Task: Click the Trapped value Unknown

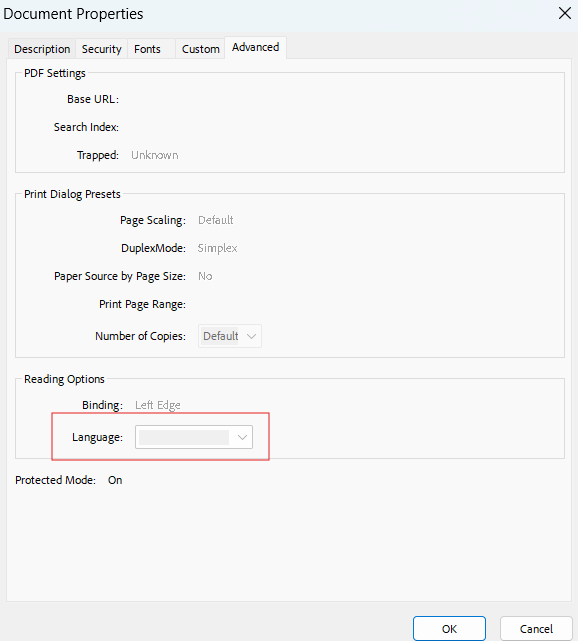Action: [155, 155]
